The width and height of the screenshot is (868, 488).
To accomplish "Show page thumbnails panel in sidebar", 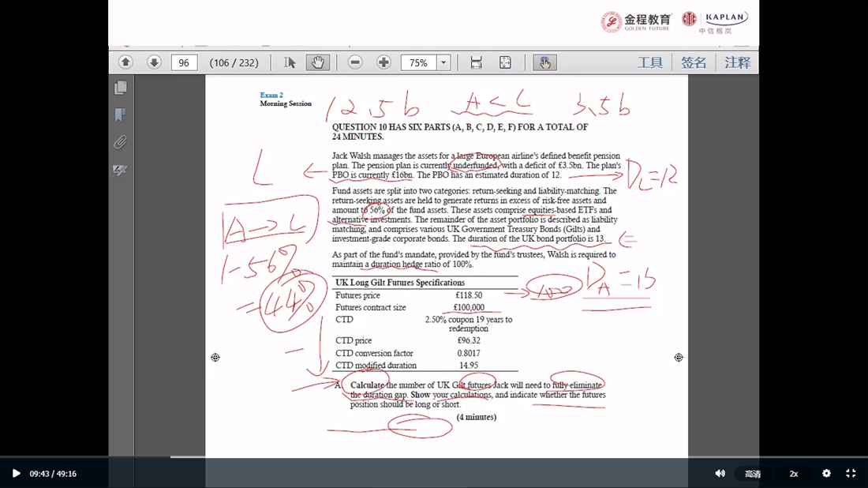I will click(121, 88).
